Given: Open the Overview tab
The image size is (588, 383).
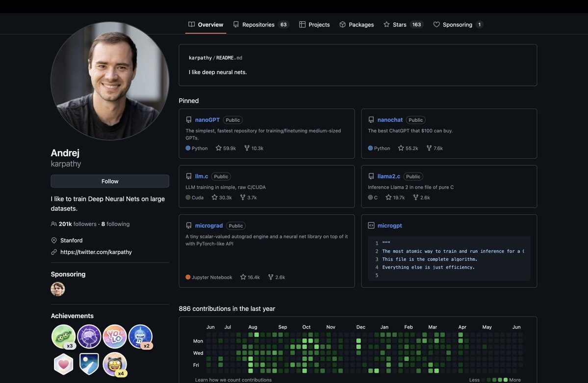Looking at the screenshot, I should pyautogui.click(x=205, y=25).
